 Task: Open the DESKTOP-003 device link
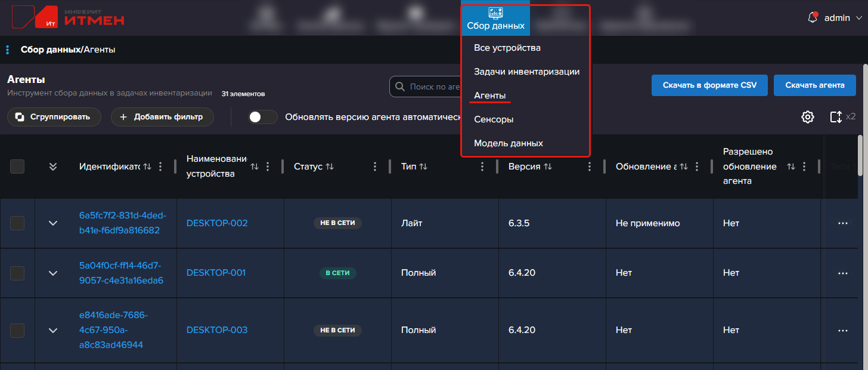pos(216,330)
